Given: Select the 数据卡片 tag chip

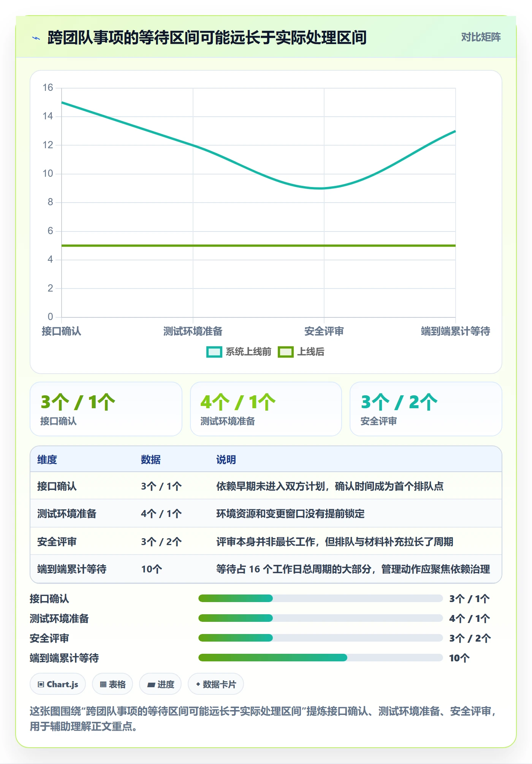Looking at the screenshot, I should (x=216, y=684).
